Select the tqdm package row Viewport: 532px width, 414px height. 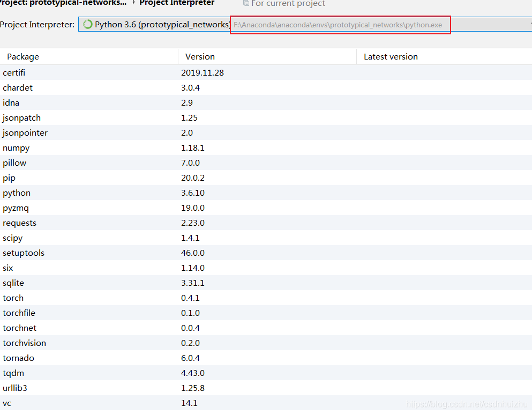coord(266,373)
